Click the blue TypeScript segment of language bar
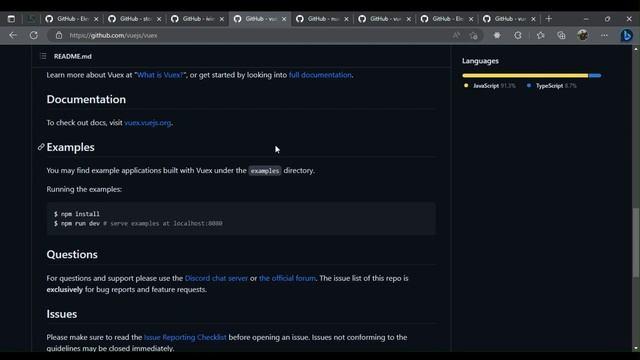Screen dimensions: 640x360 pyautogui.click(x=595, y=76)
